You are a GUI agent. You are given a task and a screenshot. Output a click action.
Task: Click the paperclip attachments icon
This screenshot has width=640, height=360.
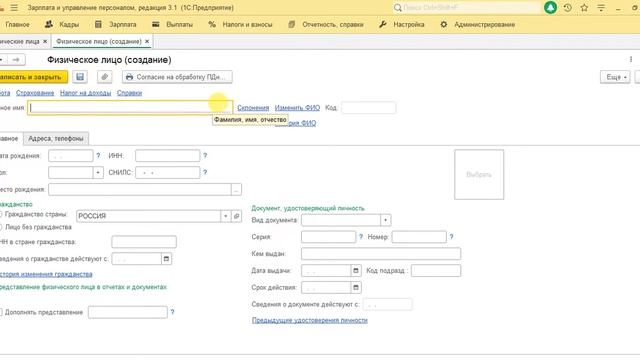pyautogui.click(x=104, y=77)
